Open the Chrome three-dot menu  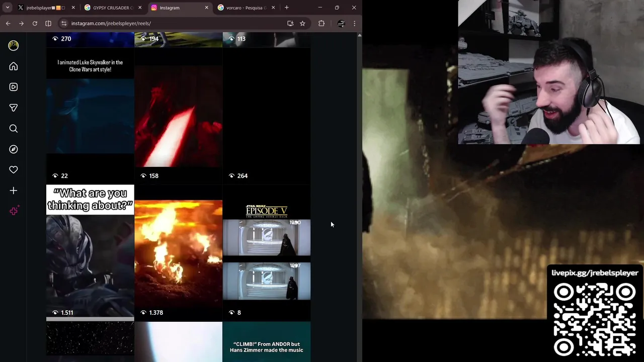pos(354,23)
